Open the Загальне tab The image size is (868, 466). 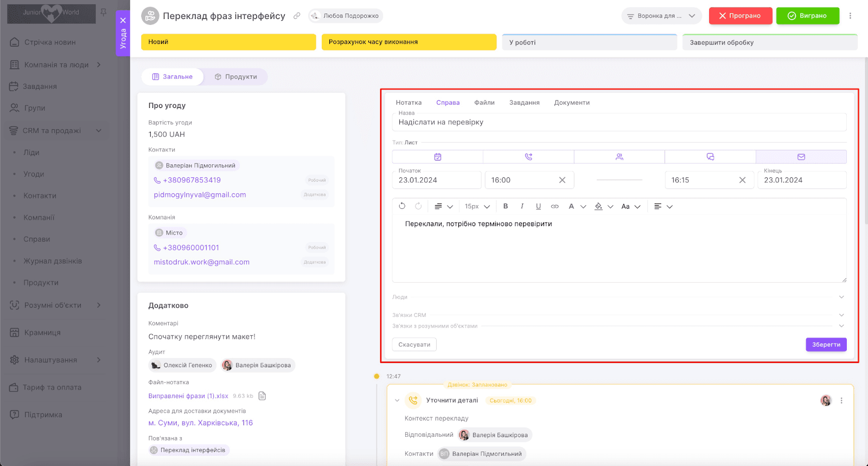[173, 77]
